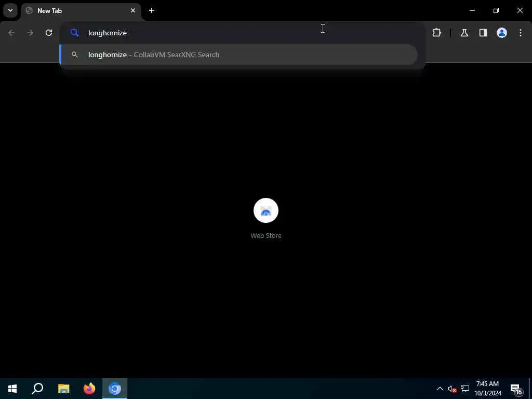
Task: Select the longhornize CollabVM SearXNG Search suggestion
Action: pyautogui.click(x=238, y=55)
